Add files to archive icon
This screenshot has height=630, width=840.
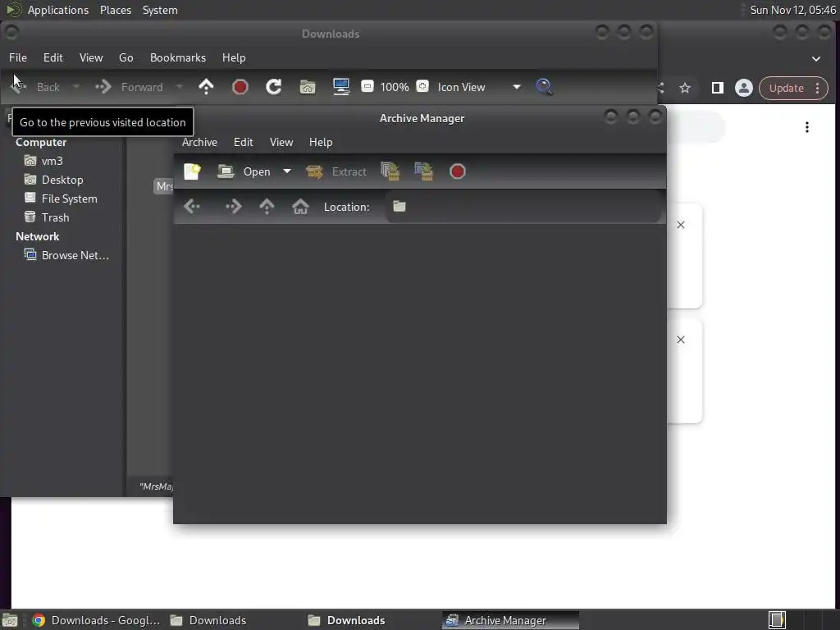coord(390,171)
